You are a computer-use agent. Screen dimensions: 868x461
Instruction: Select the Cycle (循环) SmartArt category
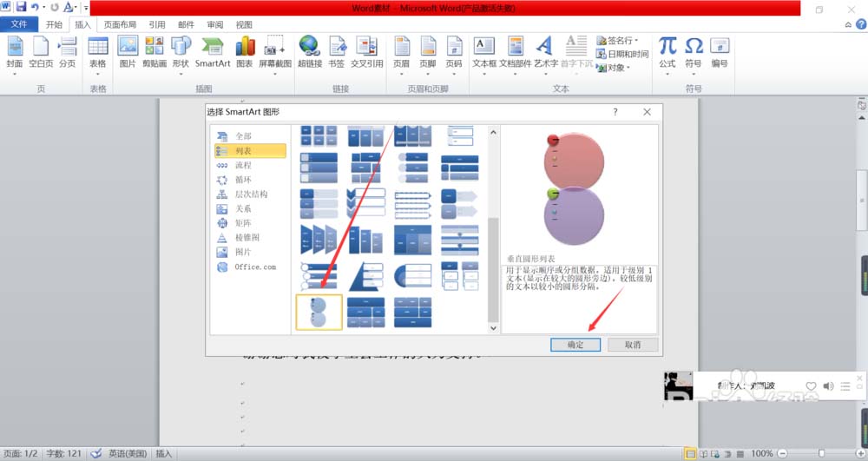(250, 180)
